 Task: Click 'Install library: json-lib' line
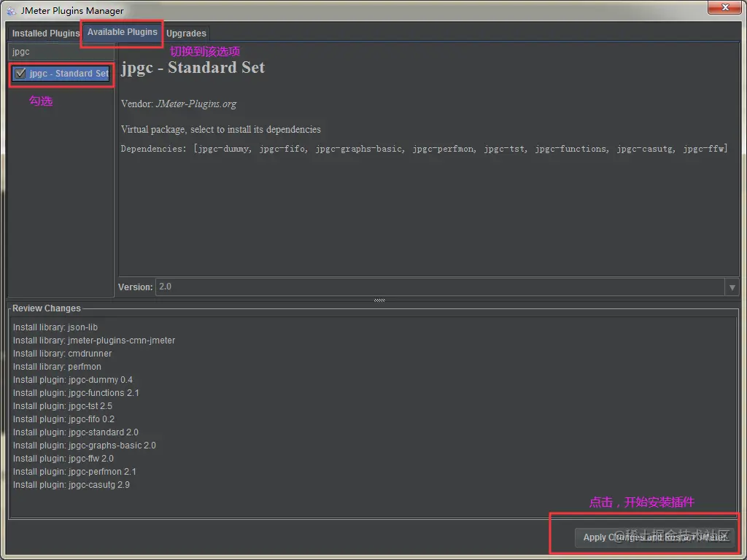(x=55, y=327)
